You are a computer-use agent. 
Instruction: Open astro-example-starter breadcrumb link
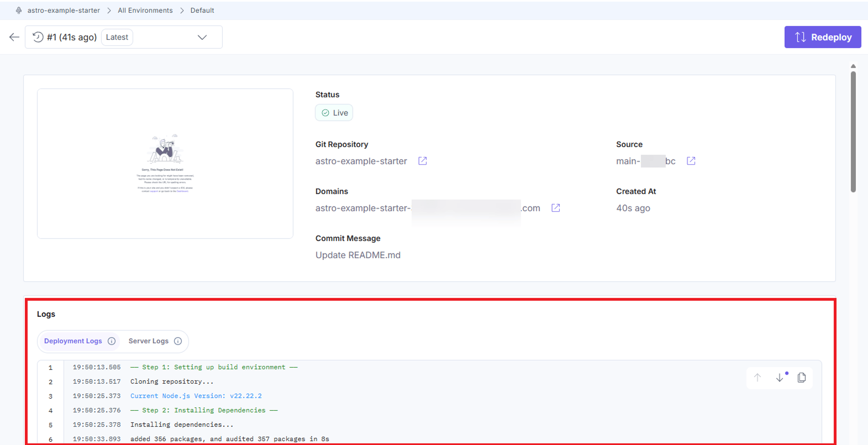(64, 10)
